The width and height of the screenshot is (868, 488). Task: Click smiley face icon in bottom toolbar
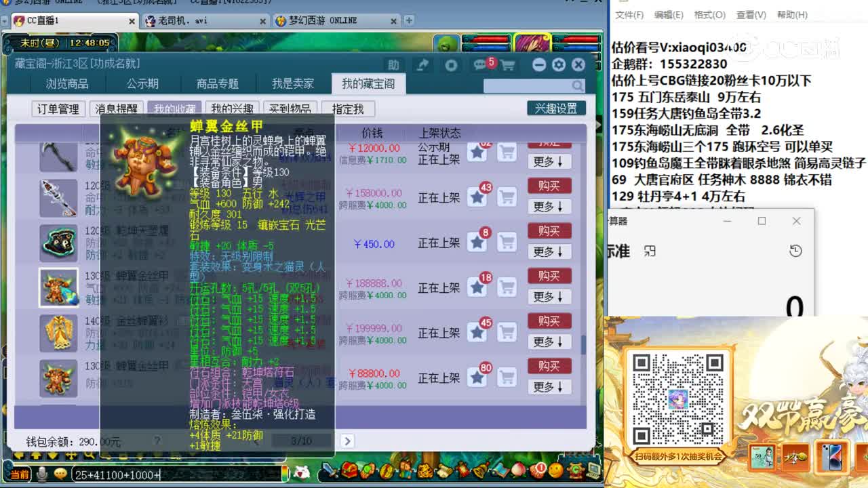[556, 469]
